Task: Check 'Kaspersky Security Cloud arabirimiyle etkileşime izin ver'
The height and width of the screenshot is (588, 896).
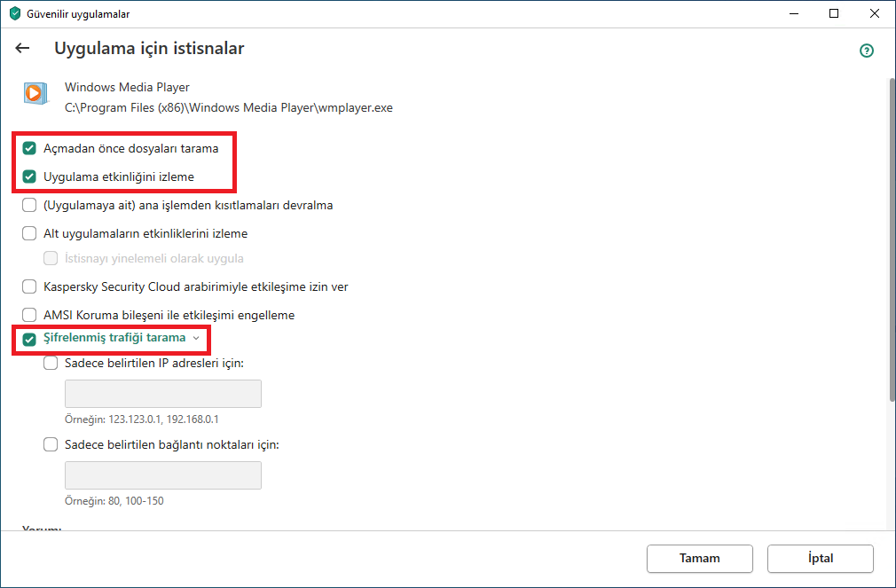Action: [x=29, y=286]
